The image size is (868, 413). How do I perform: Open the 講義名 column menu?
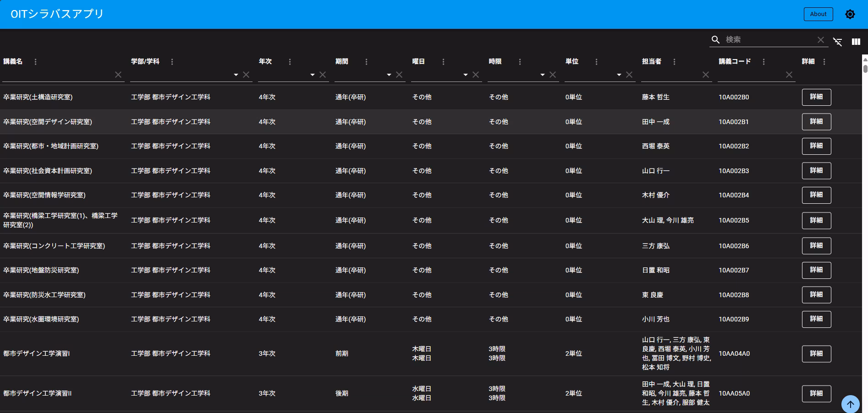pyautogui.click(x=36, y=62)
